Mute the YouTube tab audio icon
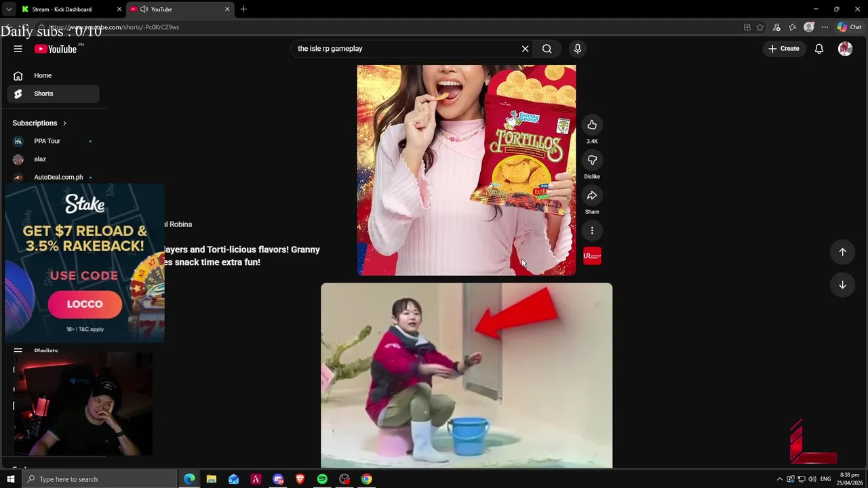The width and height of the screenshot is (868, 488). point(144,9)
